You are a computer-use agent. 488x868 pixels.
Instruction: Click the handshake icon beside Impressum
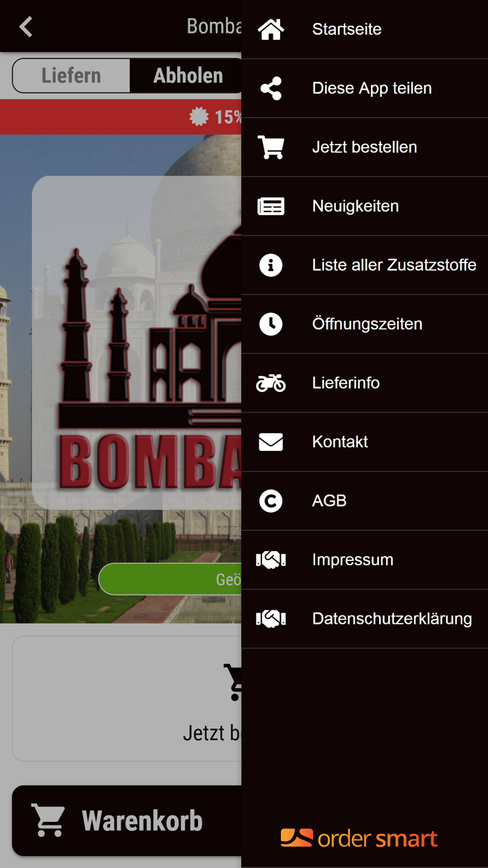[270, 560]
